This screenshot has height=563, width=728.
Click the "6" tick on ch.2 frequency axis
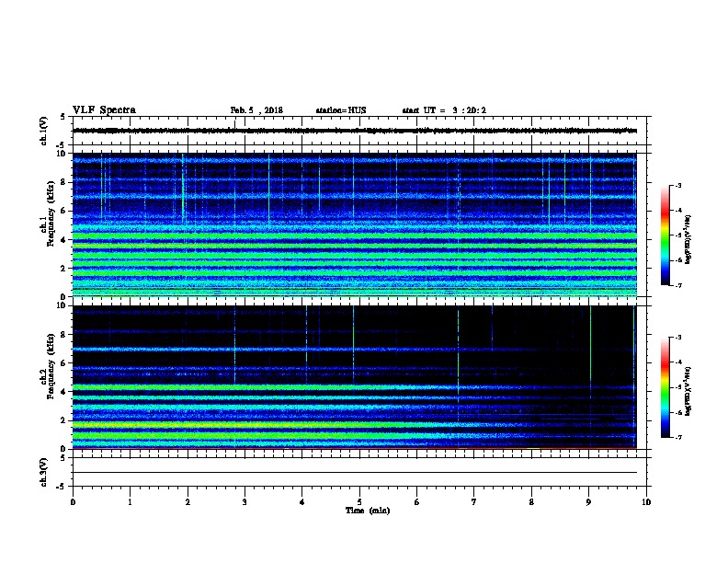click(63, 362)
